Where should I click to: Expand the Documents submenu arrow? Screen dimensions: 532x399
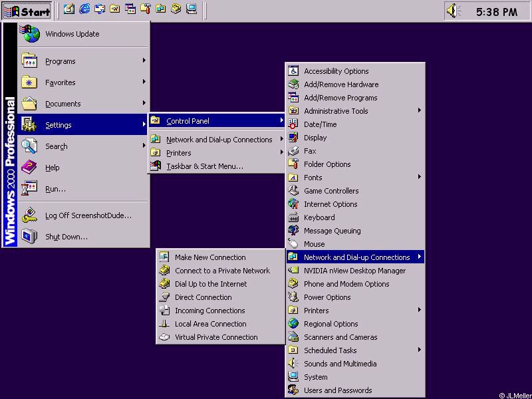(144, 103)
